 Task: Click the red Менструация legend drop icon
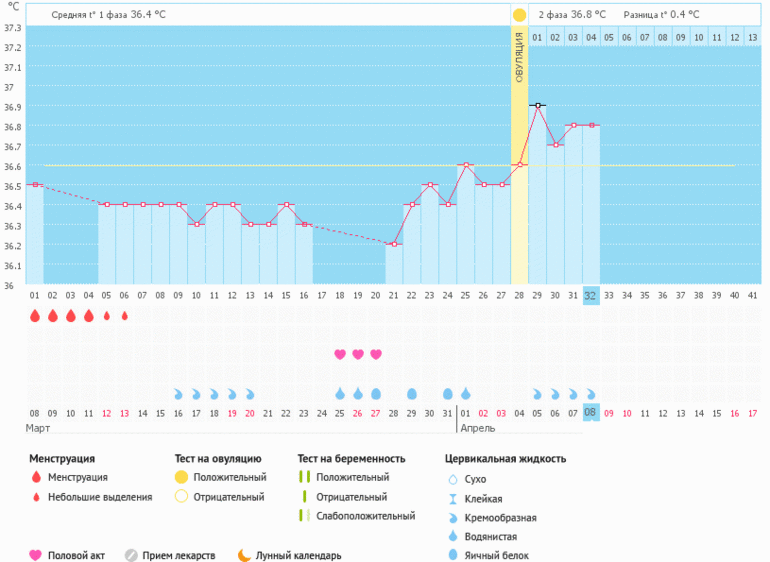pyautogui.click(x=37, y=478)
